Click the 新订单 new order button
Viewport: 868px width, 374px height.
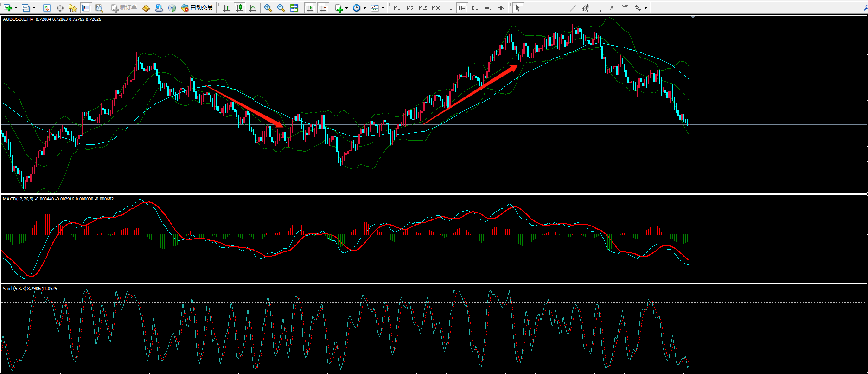pyautogui.click(x=124, y=8)
